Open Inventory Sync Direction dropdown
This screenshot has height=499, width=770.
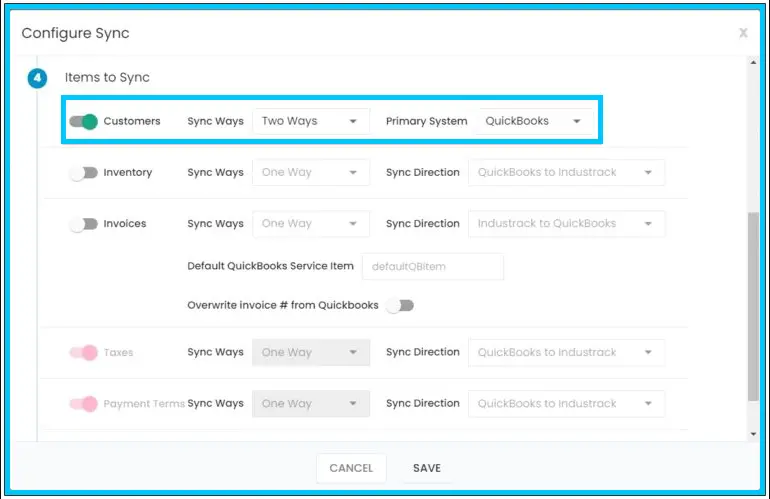(567, 172)
